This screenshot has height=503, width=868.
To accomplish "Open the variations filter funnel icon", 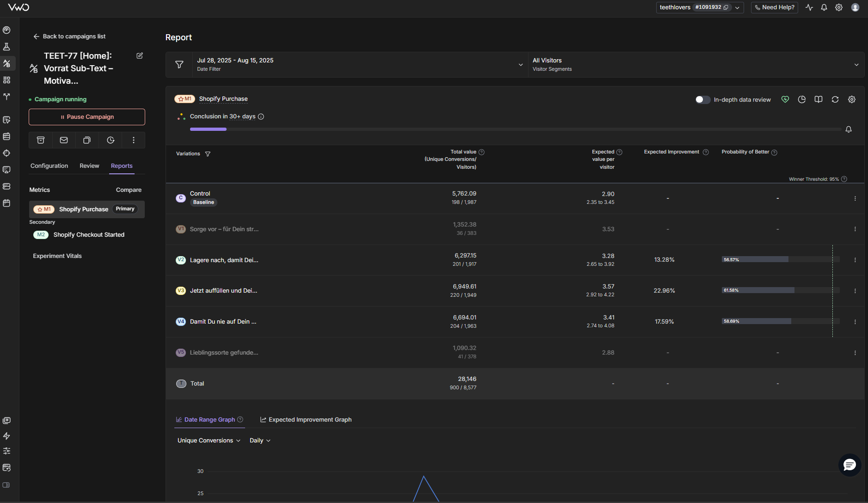I will pos(208,154).
